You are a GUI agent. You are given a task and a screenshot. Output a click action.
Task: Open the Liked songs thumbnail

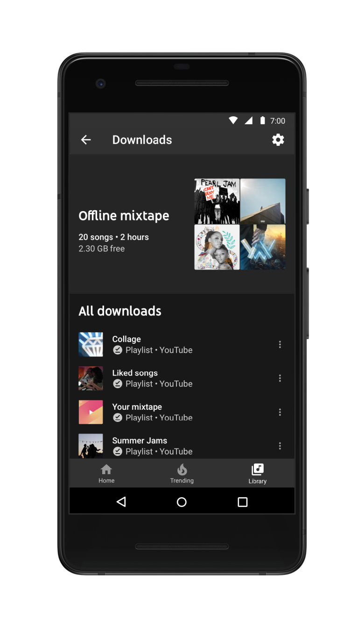91,378
